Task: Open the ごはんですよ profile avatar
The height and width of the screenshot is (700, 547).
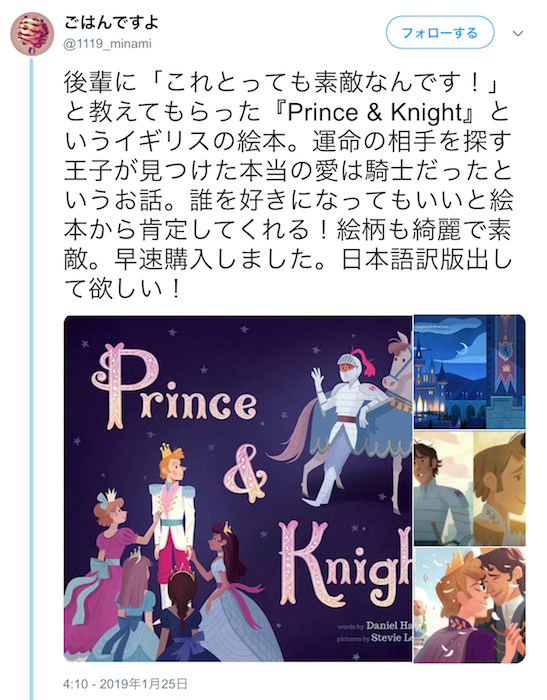Action: pyautogui.click(x=32, y=34)
